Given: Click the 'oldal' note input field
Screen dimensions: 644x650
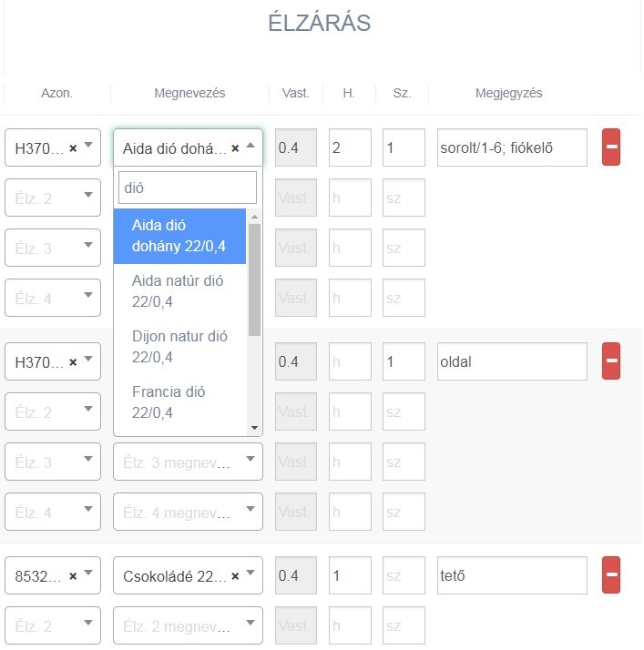Looking at the screenshot, I should [x=512, y=361].
